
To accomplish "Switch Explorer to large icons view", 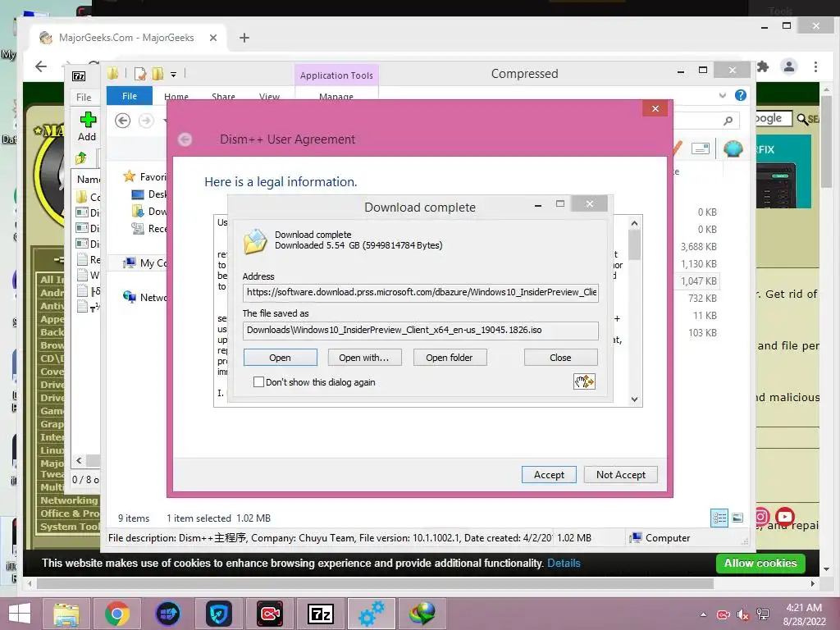I will (737, 518).
